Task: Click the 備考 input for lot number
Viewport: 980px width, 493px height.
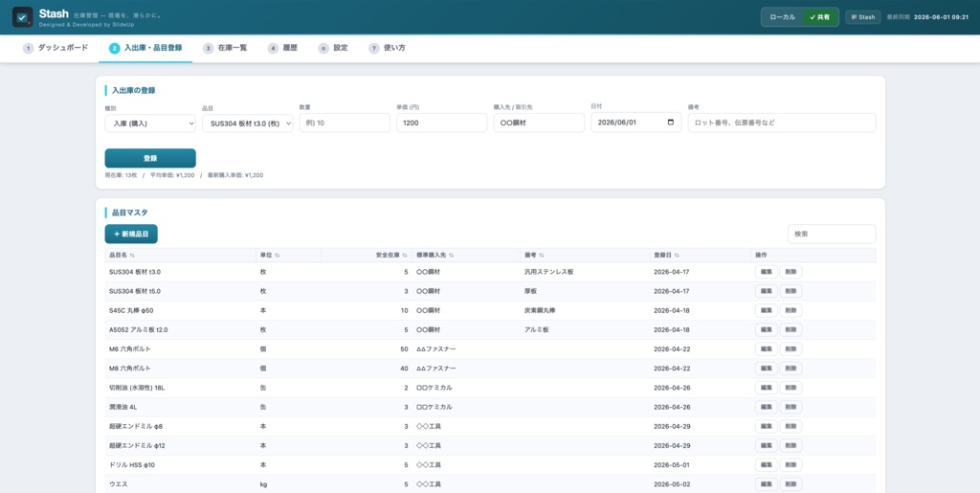Action: click(x=782, y=123)
